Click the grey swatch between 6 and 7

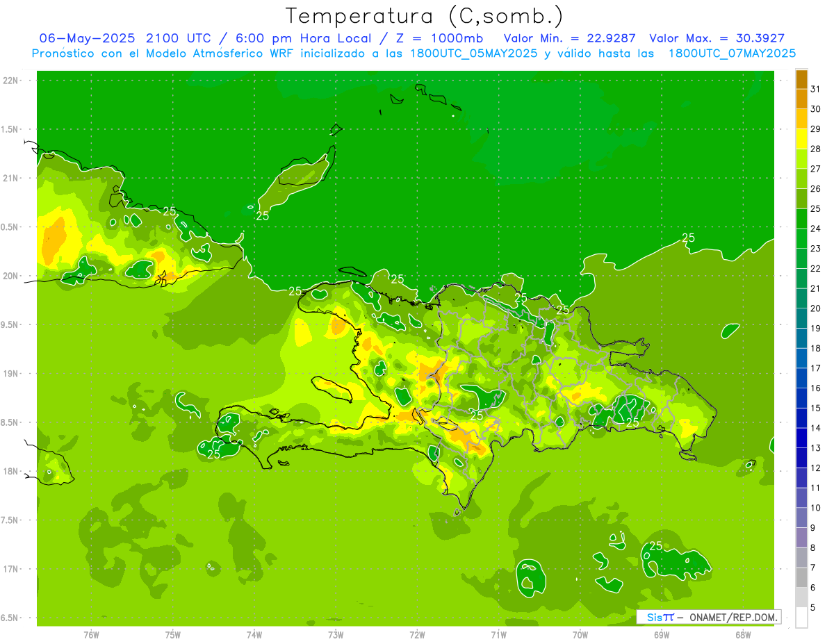[801, 577]
